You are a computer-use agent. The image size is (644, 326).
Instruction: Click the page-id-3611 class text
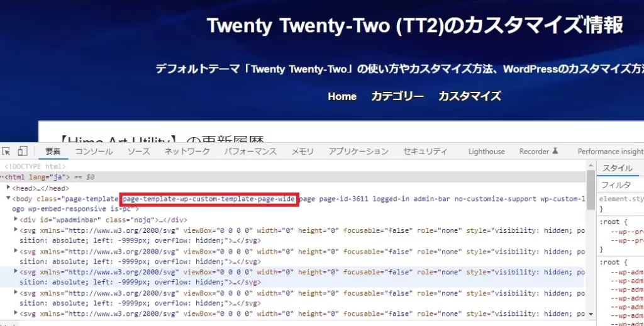(x=343, y=199)
